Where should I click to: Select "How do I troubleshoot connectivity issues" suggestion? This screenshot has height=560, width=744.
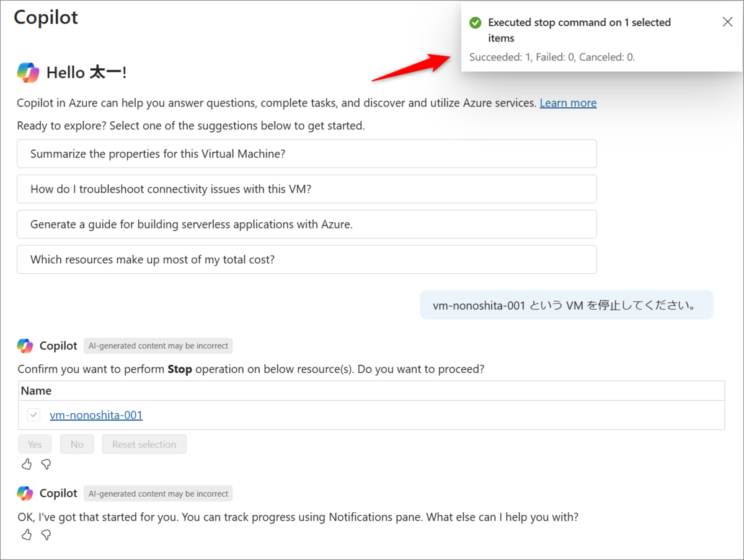pyautogui.click(x=306, y=189)
